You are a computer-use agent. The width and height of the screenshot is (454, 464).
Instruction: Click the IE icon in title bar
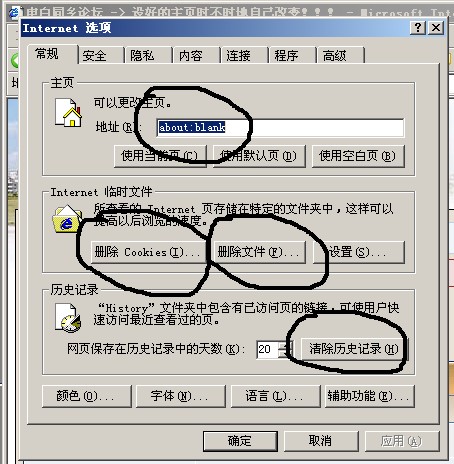(14, 13)
